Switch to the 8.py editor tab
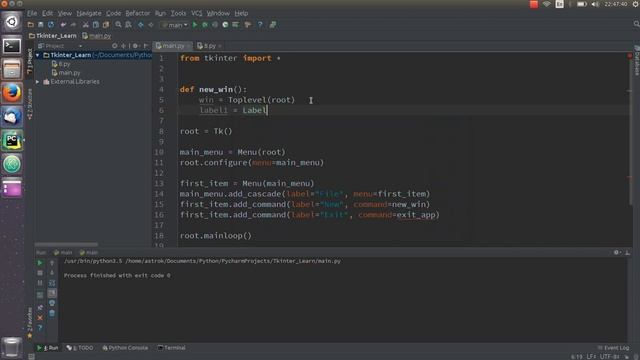640x360 pixels. pos(207,46)
